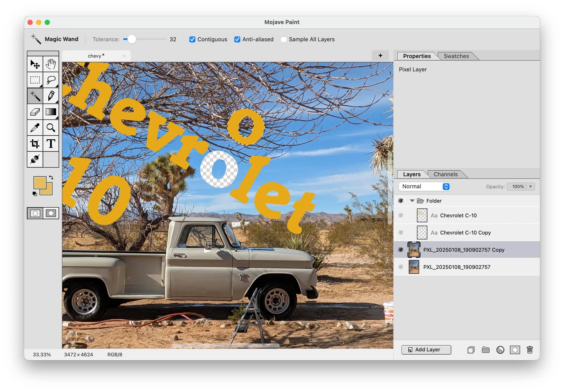This screenshot has width=564, height=392.
Task: Select the Gradient tool
Action: coord(51,112)
